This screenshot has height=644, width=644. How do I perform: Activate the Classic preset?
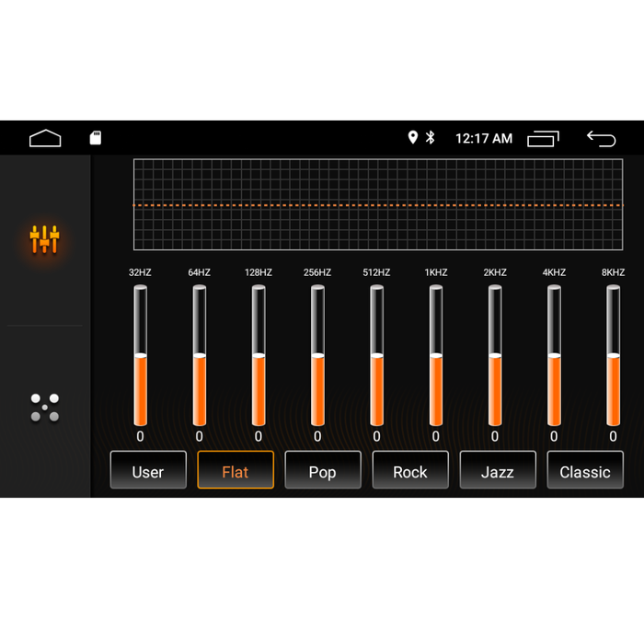click(585, 470)
